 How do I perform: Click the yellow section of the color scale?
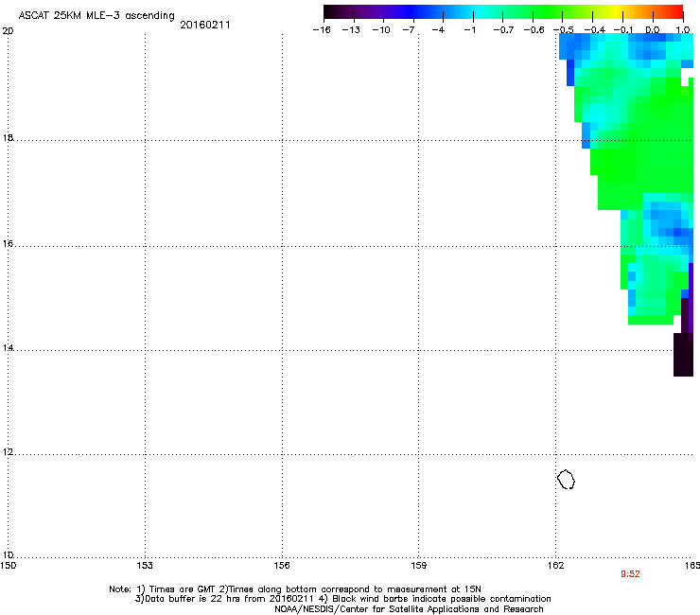[x=616, y=11]
